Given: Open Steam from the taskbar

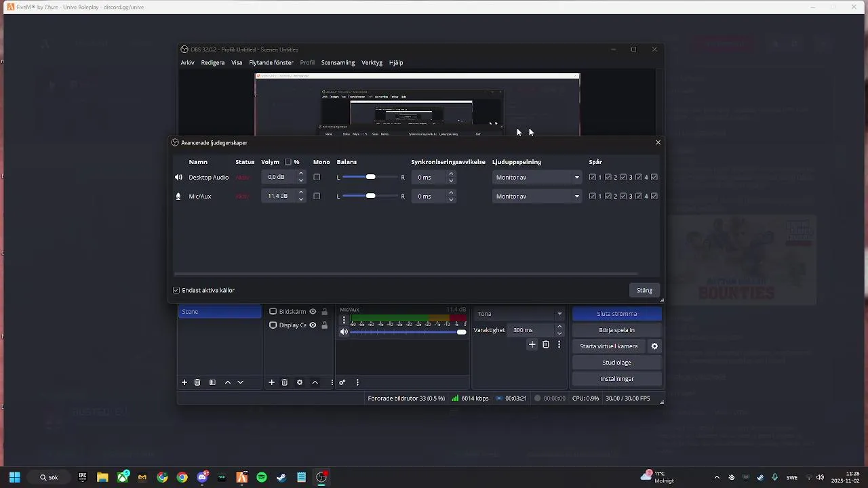Looking at the screenshot, I should 281,477.
